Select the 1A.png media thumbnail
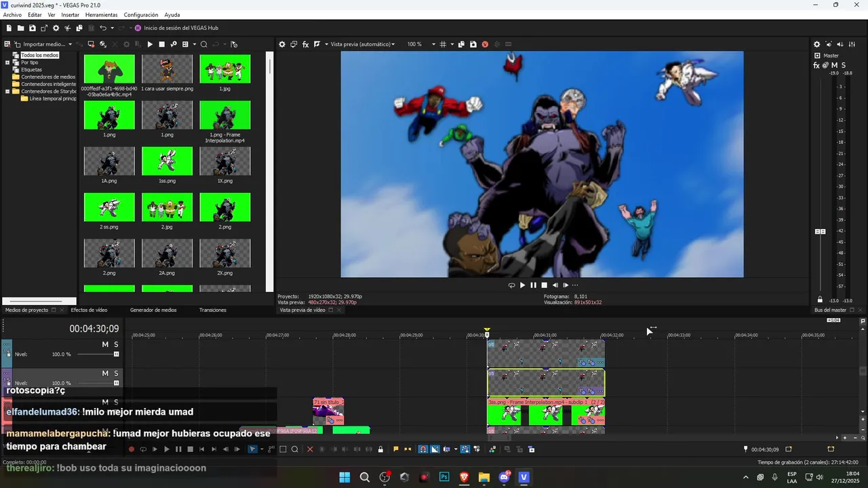 coord(109,161)
